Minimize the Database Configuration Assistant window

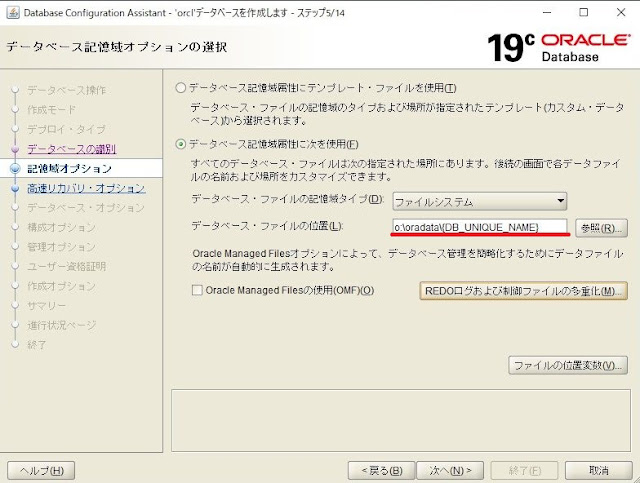547,12
